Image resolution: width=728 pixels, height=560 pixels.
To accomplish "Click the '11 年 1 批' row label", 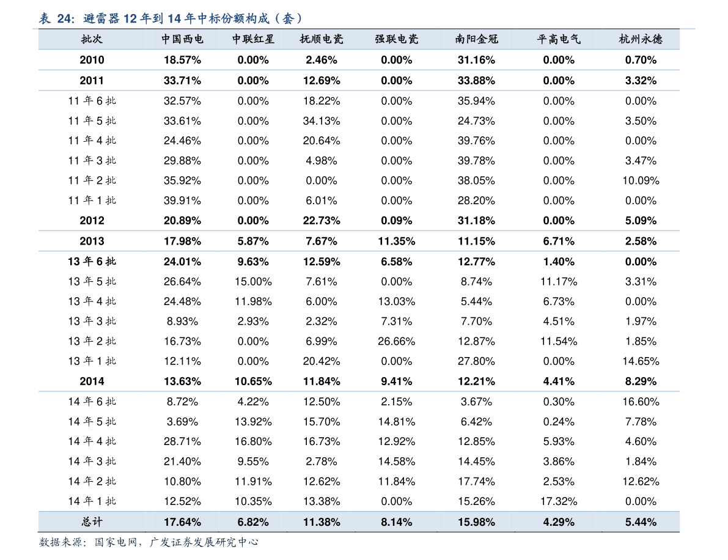I will click(92, 201).
